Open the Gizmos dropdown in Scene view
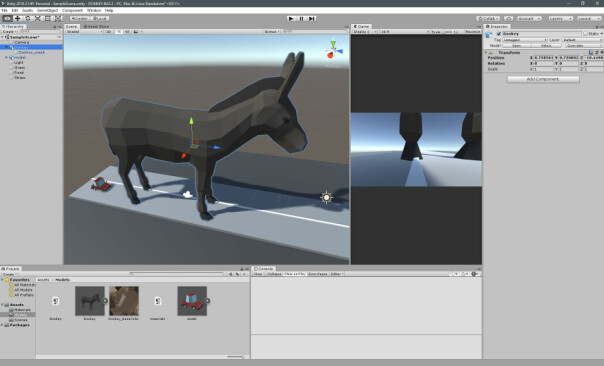 (272, 32)
